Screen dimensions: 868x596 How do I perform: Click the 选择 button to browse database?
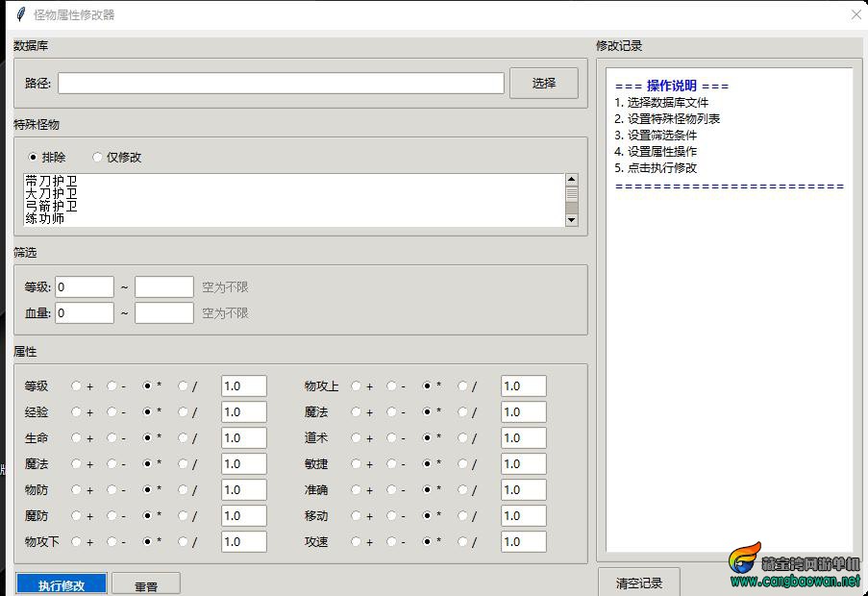tap(544, 83)
